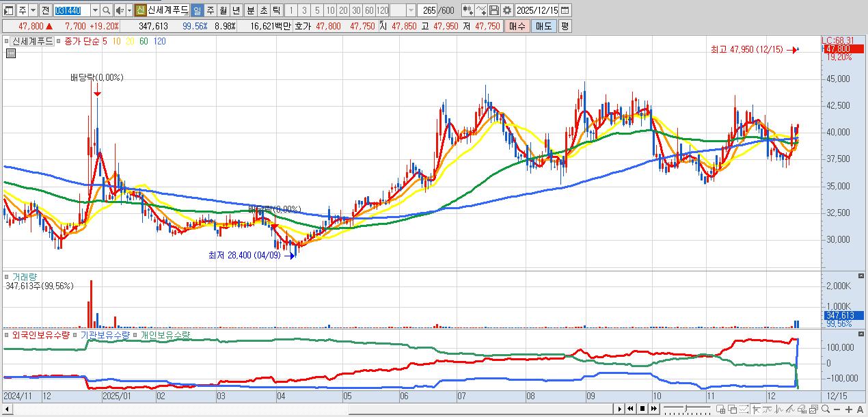Choose the 5 interval button
The width and height of the screenshot is (868, 417).
[317, 10]
